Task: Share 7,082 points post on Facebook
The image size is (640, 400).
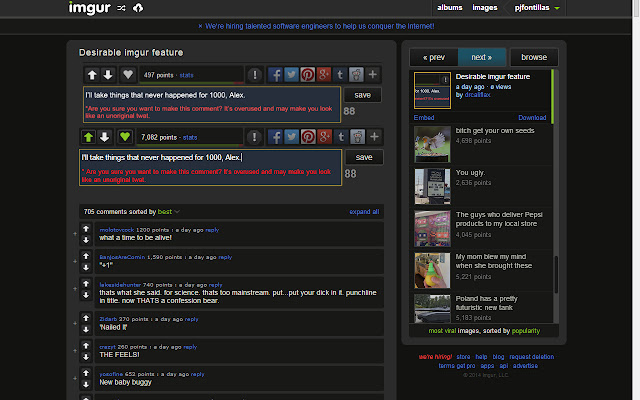Action: pos(276,137)
